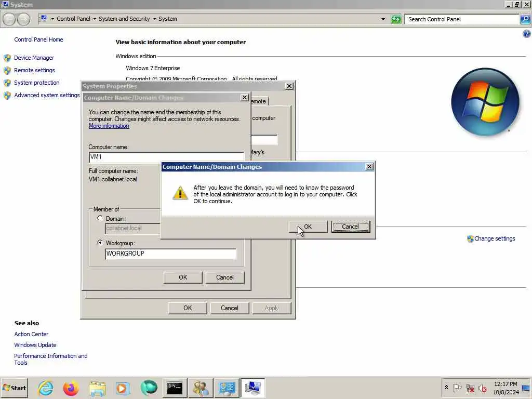
Task: Select the Workgroup radio button
Action: [100, 243]
